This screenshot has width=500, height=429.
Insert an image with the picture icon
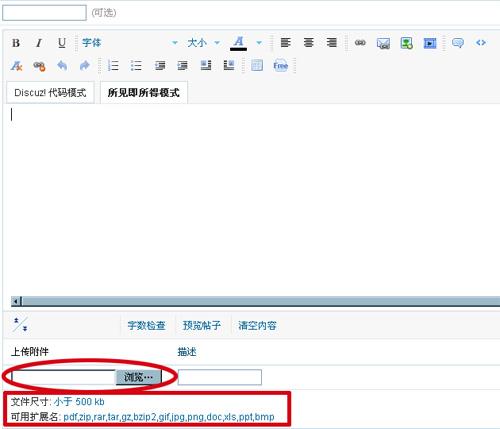click(x=407, y=43)
